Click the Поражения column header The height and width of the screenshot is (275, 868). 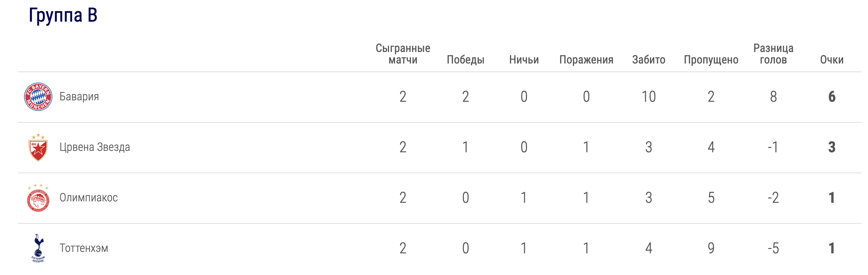[x=586, y=60]
